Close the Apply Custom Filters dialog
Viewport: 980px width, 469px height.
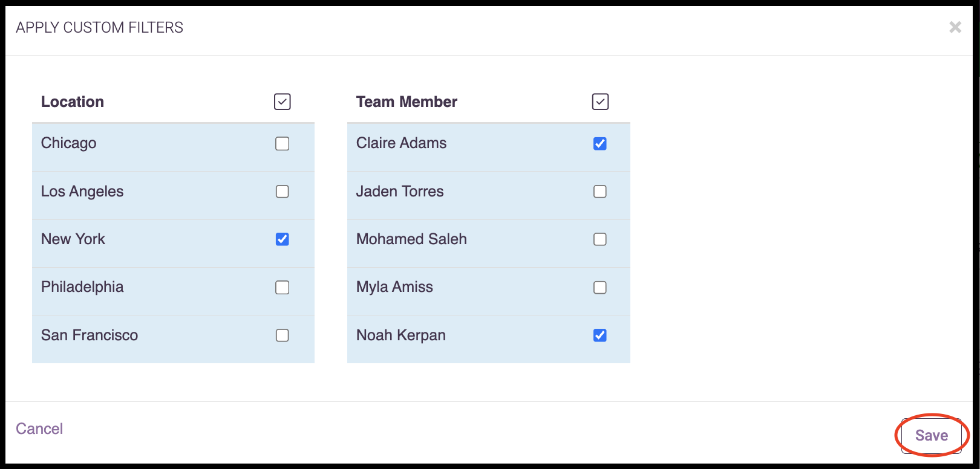[955, 27]
